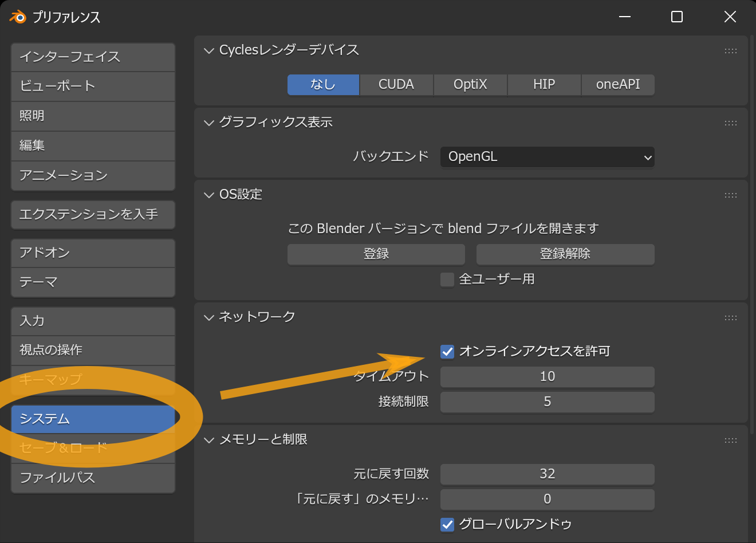Click the Cyclesレンダーデバイス panel drag grip
The height and width of the screenshot is (543, 756).
(x=730, y=51)
